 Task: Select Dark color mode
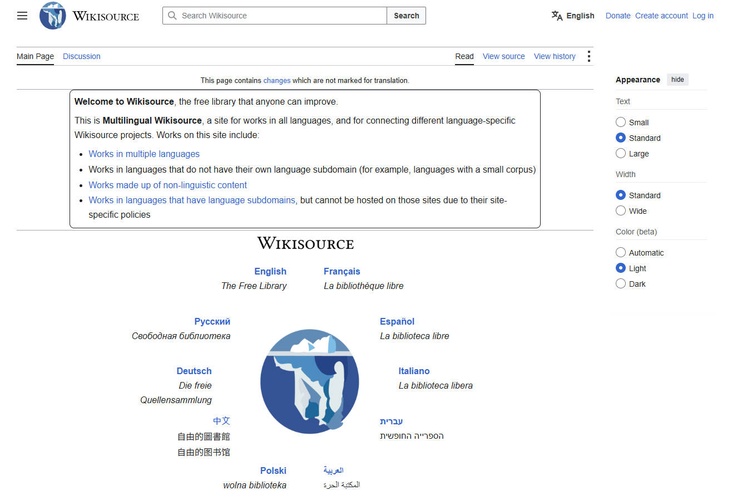pyautogui.click(x=620, y=283)
